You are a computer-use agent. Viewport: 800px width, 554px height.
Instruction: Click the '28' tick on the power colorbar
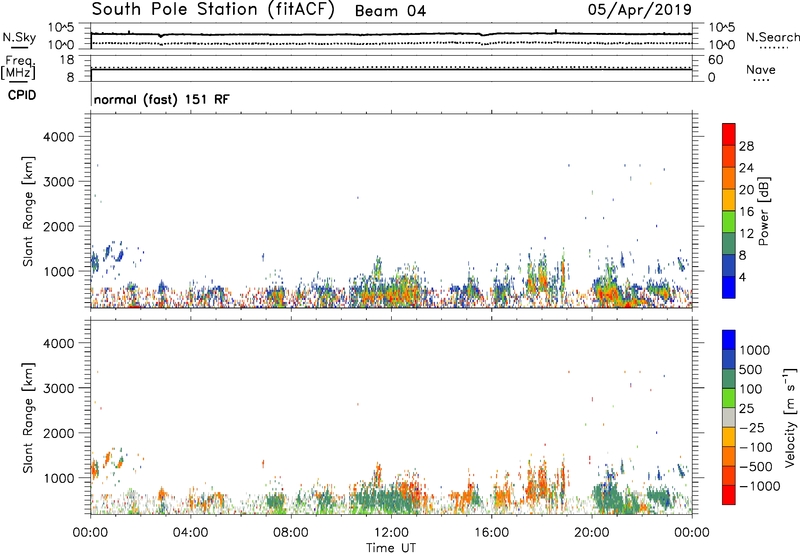(x=746, y=146)
